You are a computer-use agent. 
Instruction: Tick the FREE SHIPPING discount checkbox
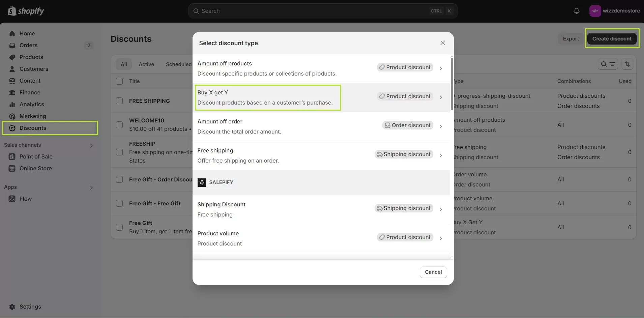tap(119, 101)
